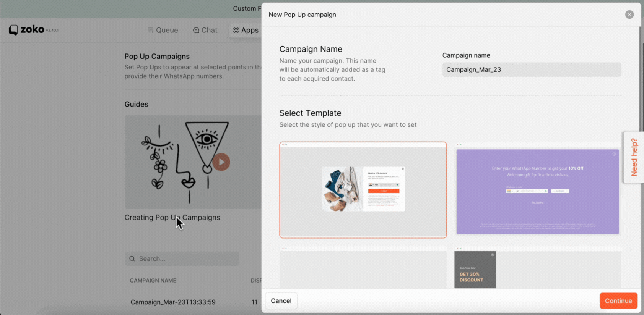Click the Apps grid icon
644x315 pixels.
pyautogui.click(x=236, y=30)
